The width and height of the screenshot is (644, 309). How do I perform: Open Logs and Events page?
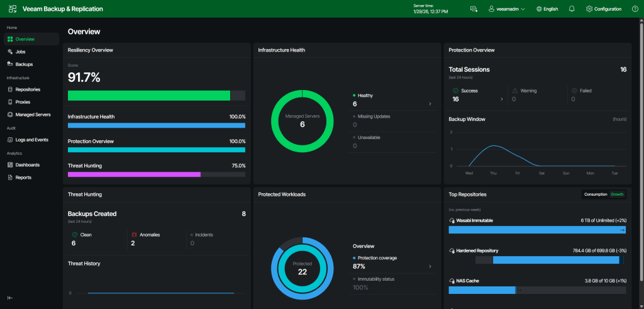coord(31,140)
